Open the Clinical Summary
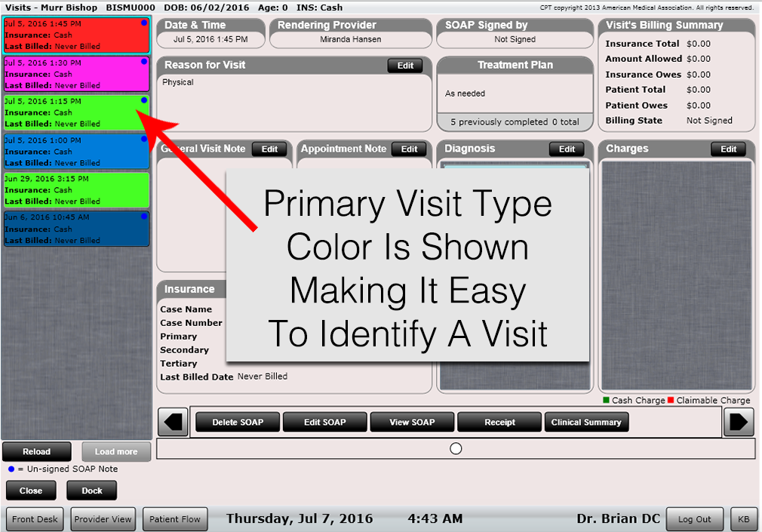 586,422
